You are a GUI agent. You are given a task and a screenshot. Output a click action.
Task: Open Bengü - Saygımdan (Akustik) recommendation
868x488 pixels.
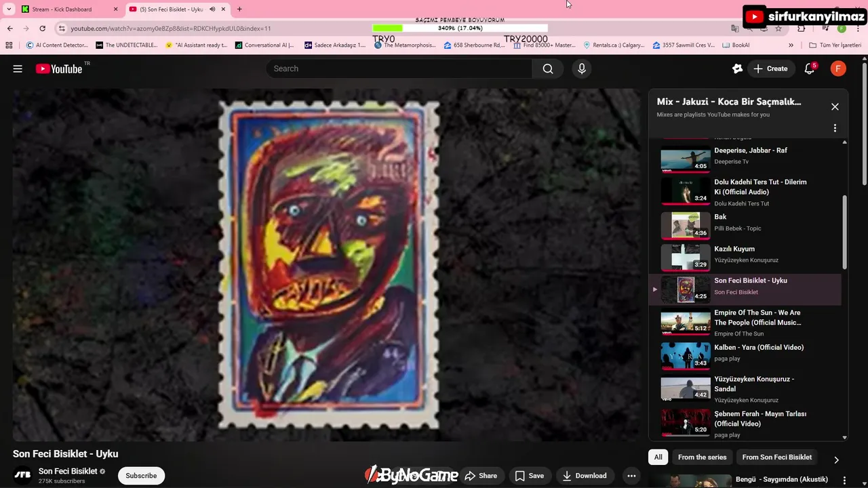point(781,479)
